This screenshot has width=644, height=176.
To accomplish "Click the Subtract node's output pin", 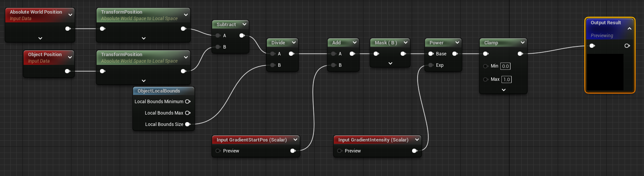I will 242,36.
